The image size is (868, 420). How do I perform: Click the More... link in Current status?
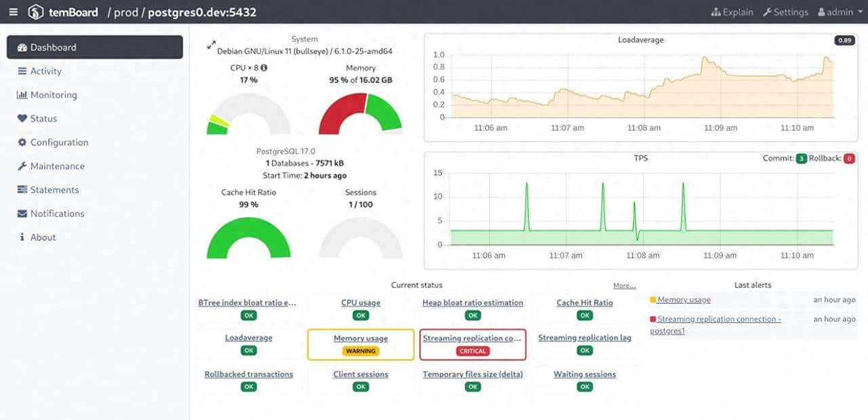(624, 286)
